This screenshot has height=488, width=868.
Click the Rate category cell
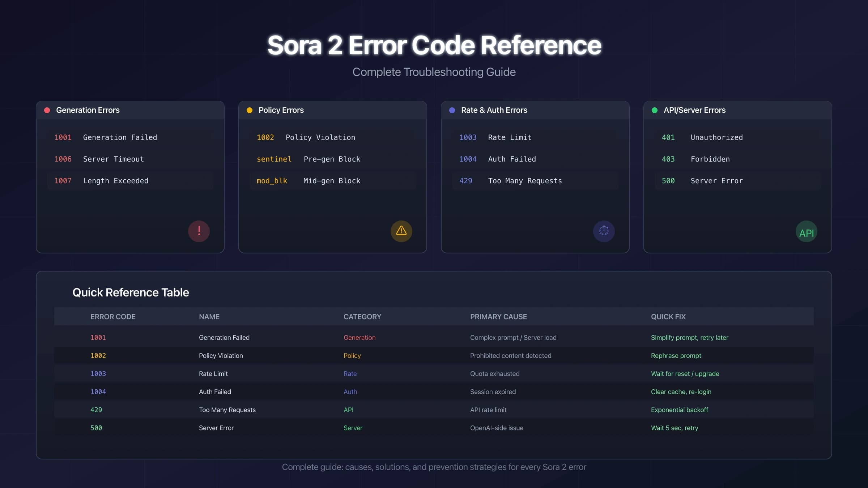350,374
